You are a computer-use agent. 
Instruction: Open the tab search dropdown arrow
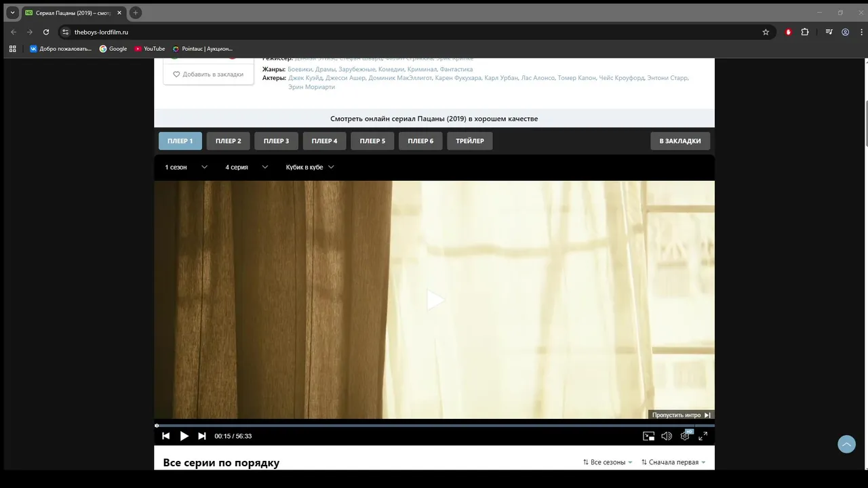12,12
